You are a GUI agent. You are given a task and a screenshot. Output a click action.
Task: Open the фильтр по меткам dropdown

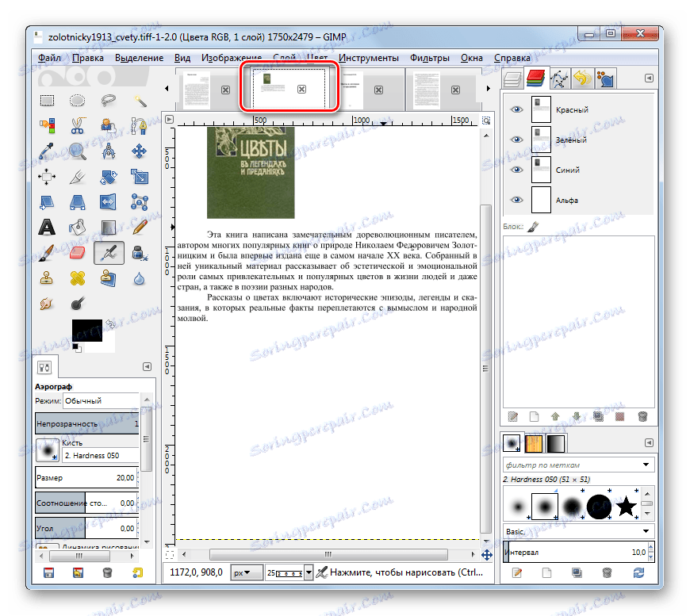point(578,465)
